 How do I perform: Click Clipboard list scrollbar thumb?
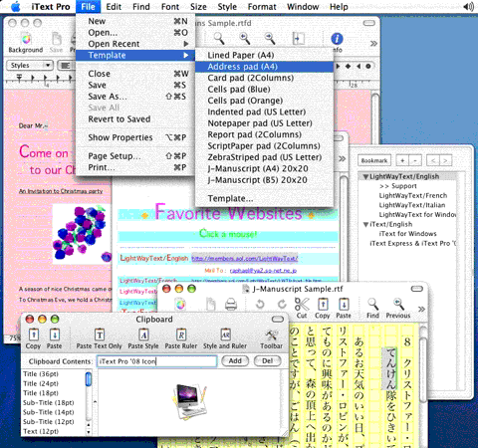(89, 379)
